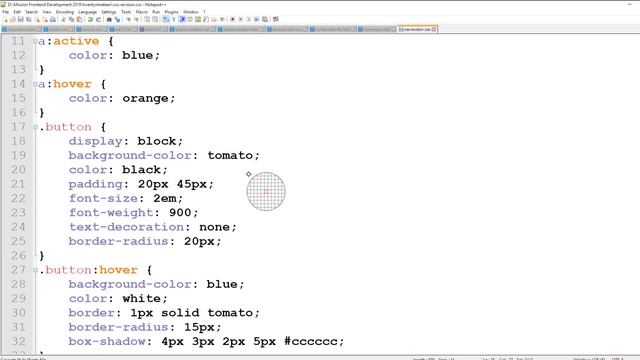Click the Print toolbar icon

(x=53, y=19)
